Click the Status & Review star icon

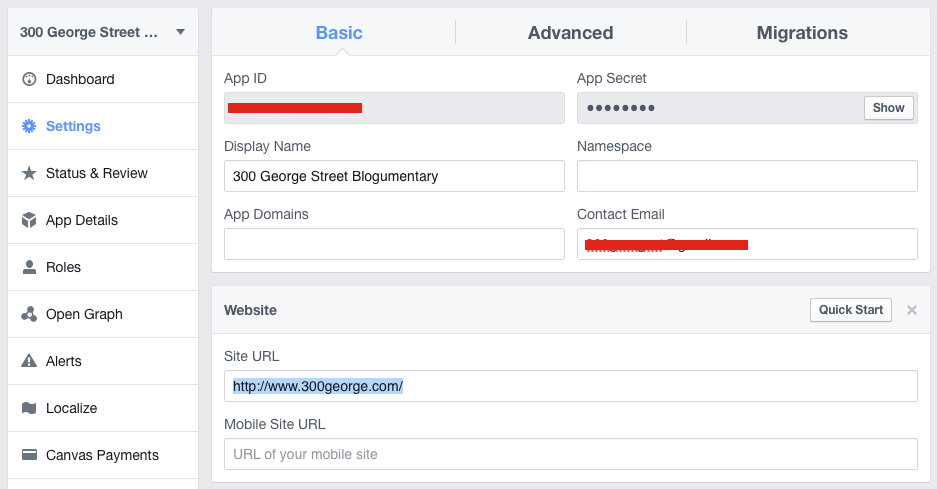(29, 173)
